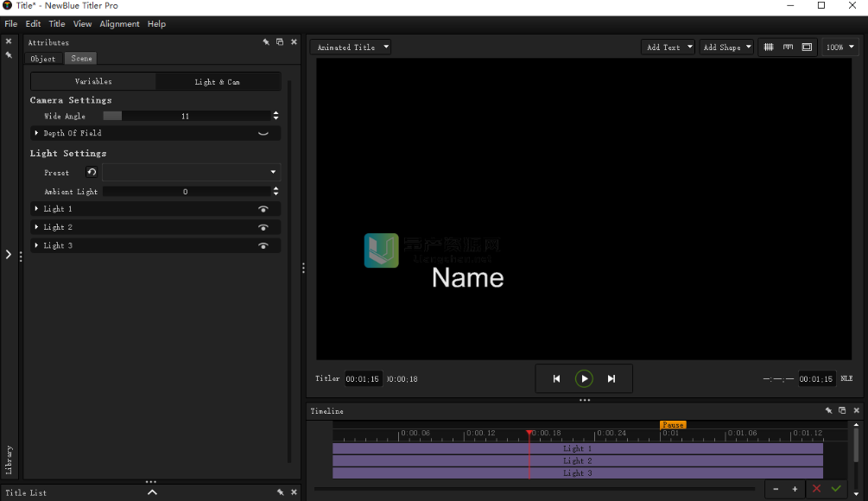This screenshot has width=868, height=501.
Task: Pin the Timeline panel
Action: [x=828, y=410]
